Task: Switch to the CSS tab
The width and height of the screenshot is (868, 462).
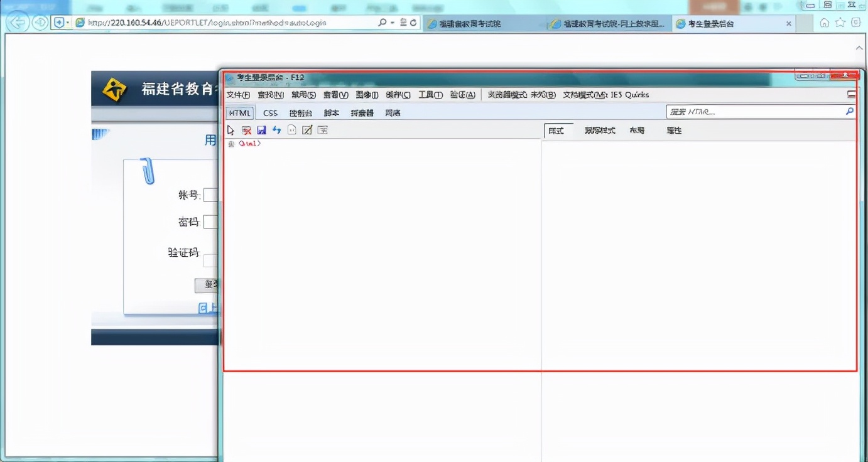Action: pos(270,112)
